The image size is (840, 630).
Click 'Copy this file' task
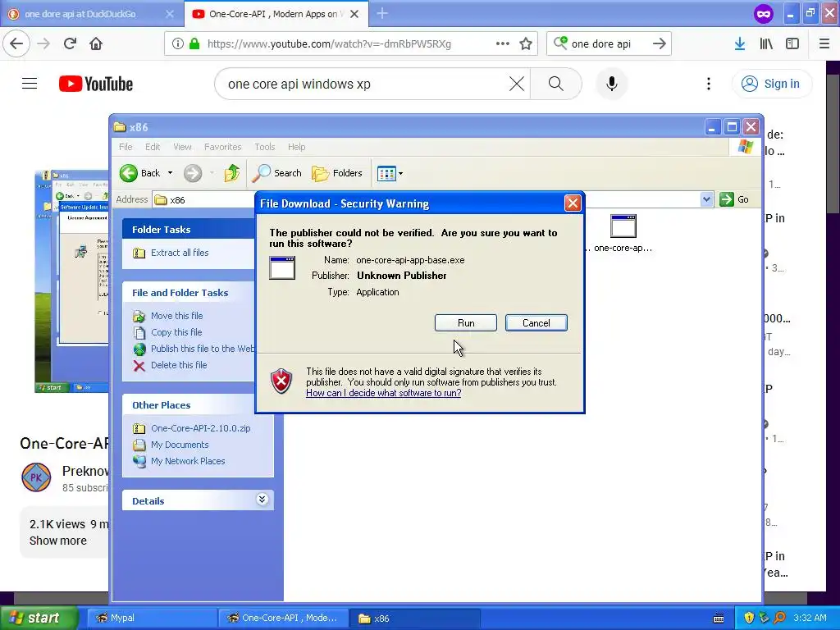176,332
